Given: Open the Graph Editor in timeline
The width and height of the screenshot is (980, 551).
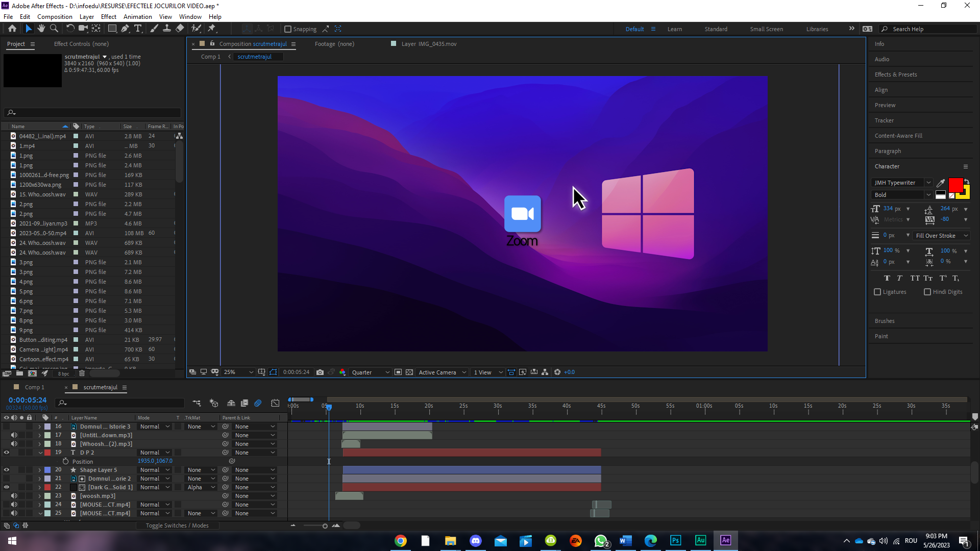Looking at the screenshot, I should point(275,404).
